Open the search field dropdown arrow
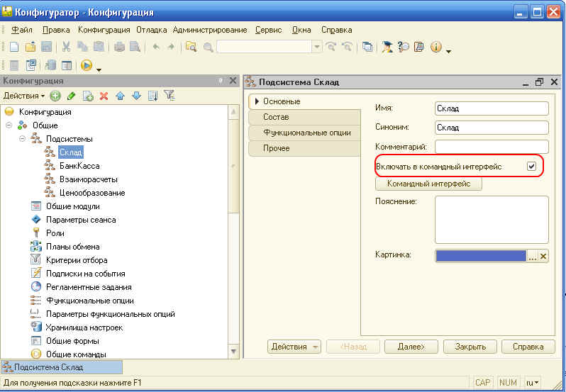The height and width of the screenshot is (392, 566). click(316, 47)
